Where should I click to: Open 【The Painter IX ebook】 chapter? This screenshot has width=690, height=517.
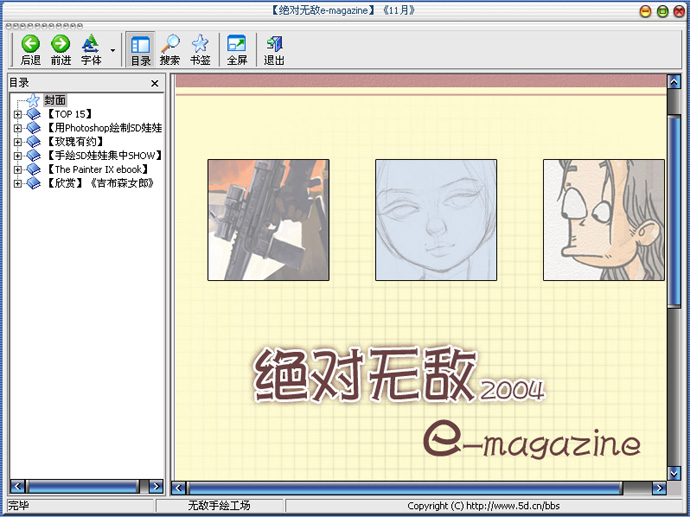click(97, 169)
